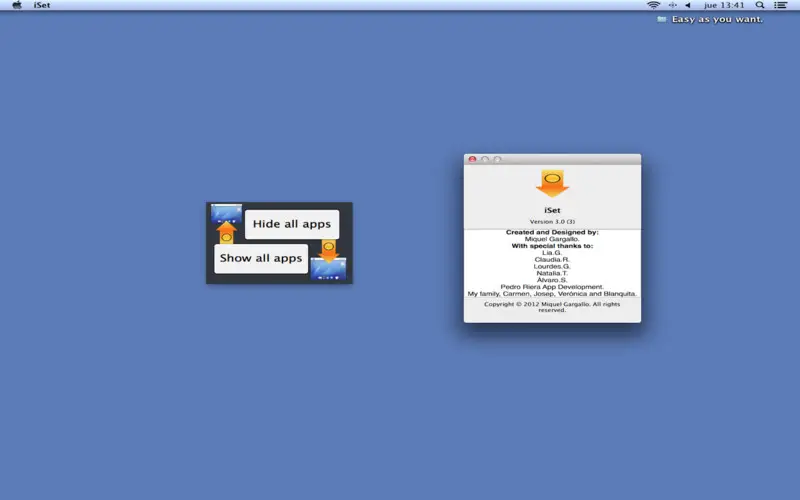Click the Hide all apps button
The height and width of the screenshot is (500, 800).
point(292,224)
